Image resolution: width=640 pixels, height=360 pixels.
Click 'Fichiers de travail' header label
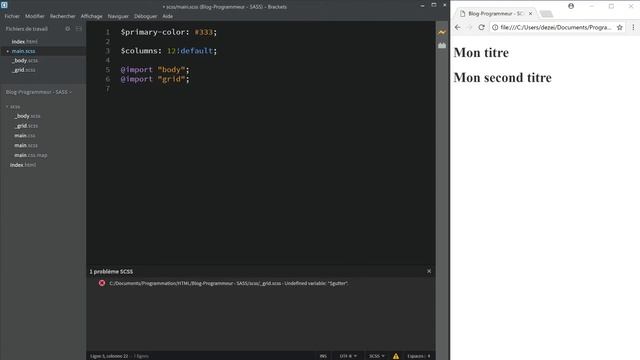pos(27,29)
